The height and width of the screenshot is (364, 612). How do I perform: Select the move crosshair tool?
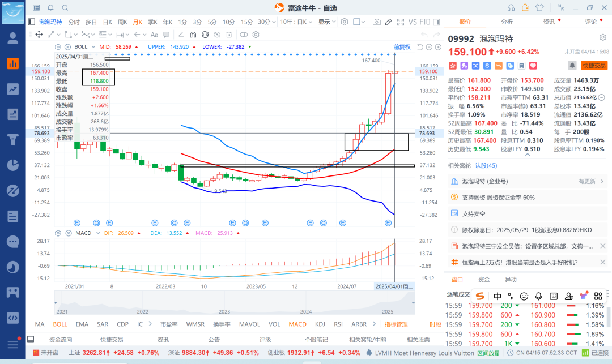39,35
